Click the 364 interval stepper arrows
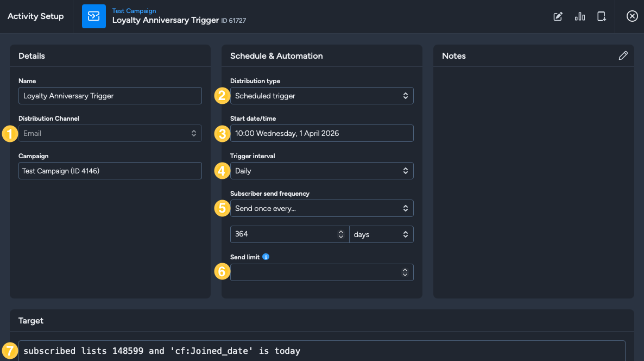Screen dimensions: 644x361 (x=340, y=234)
